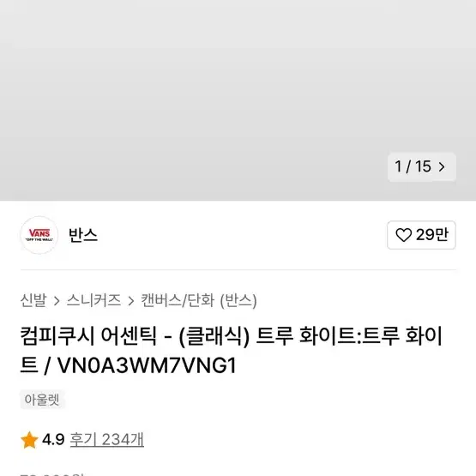Open the 후기 234개 reviews link
The width and height of the screenshot is (476, 476).
[x=107, y=440]
